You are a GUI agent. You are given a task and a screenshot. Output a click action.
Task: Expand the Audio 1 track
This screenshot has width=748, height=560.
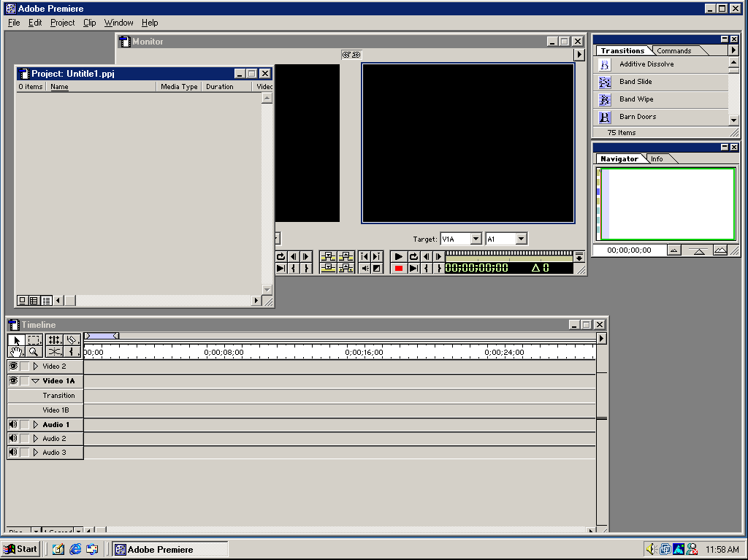click(36, 424)
